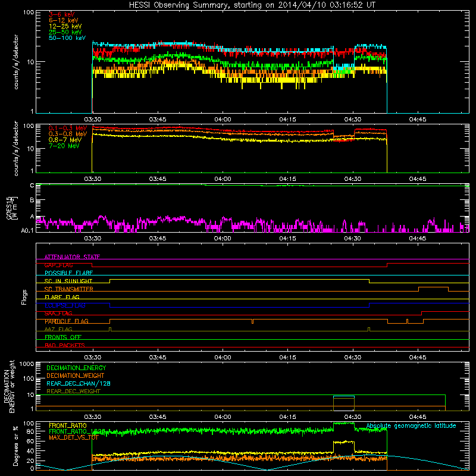Click the SC_TRANSMITTER flag label
This screenshot has height=476, width=476.
click(68, 289)
